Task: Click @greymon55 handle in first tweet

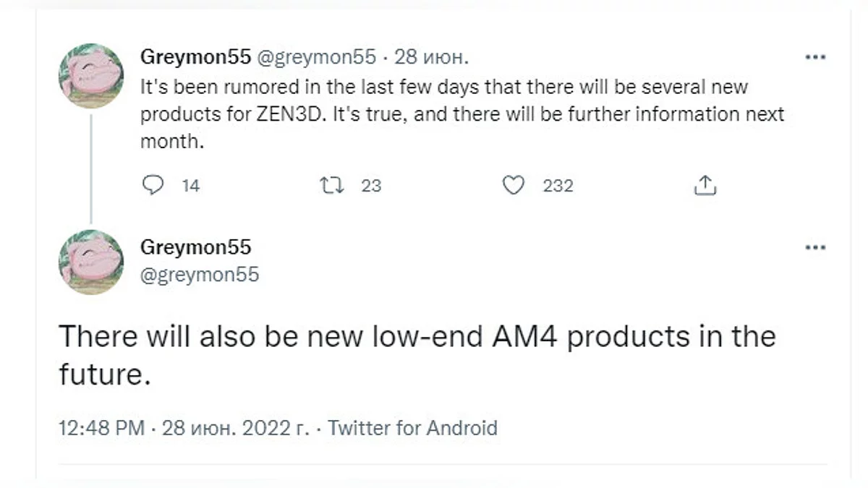Action: point(317,58)
